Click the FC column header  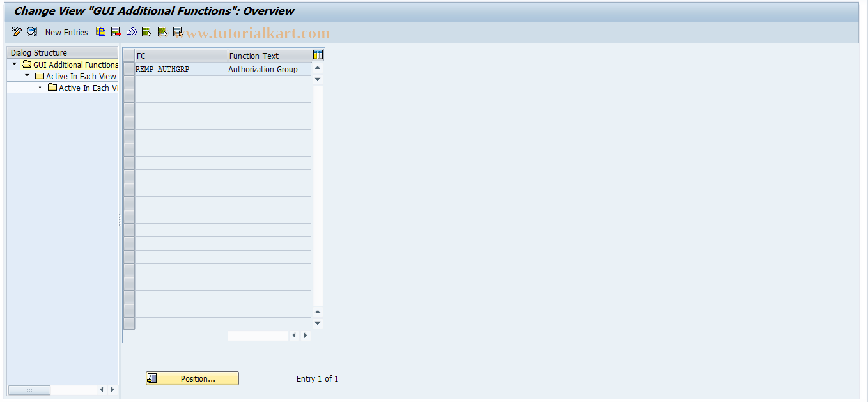pos(181,56)
